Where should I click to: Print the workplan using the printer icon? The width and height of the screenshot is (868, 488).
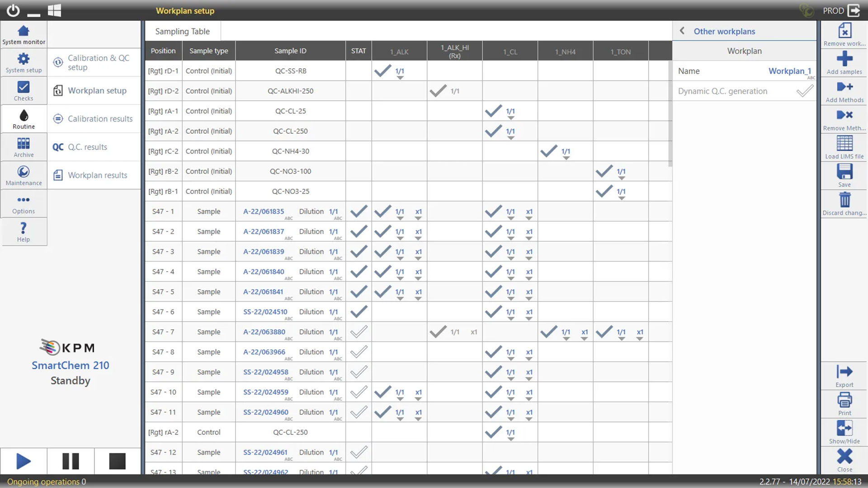pos(844,400)
